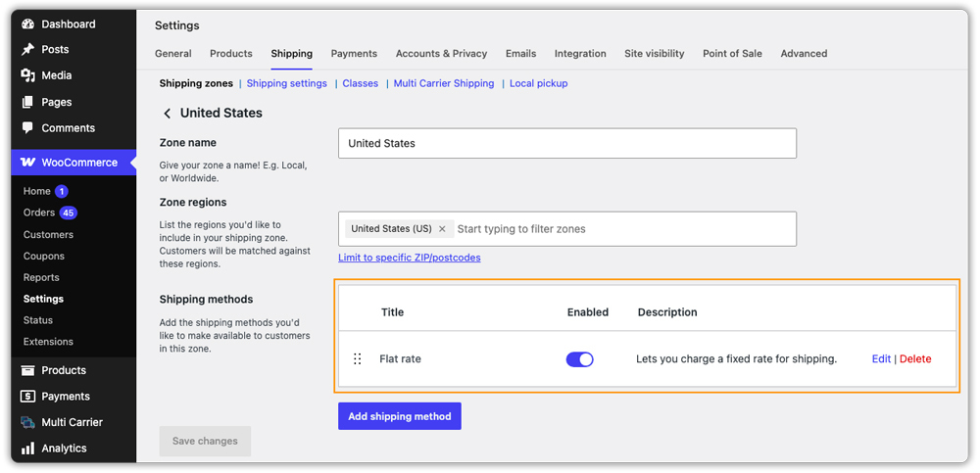Click the Analytics bar chart icon
The width and height of the screenshot is (980, 473).
(27, 449)
